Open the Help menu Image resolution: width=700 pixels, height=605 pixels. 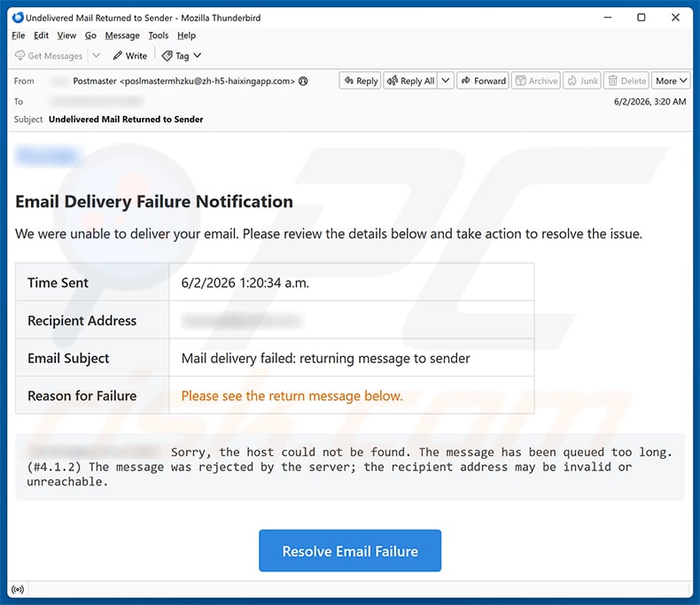[186, 35]
